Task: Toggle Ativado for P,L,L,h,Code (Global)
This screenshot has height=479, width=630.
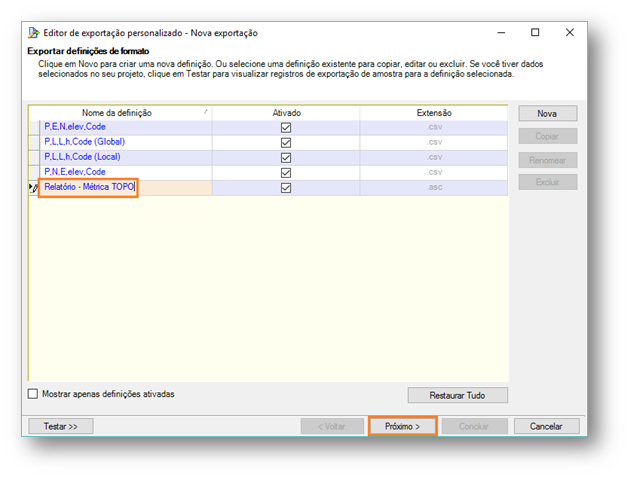Action: (286, 143)
